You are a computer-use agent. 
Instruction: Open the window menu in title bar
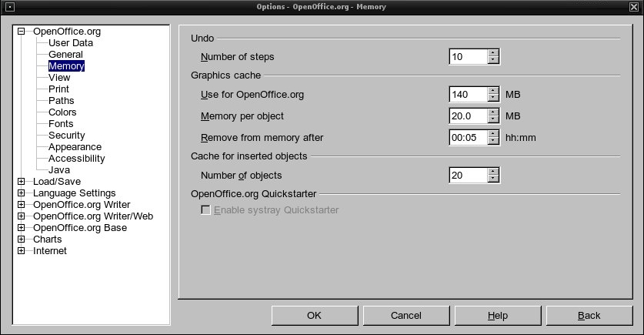coord(10,7)
